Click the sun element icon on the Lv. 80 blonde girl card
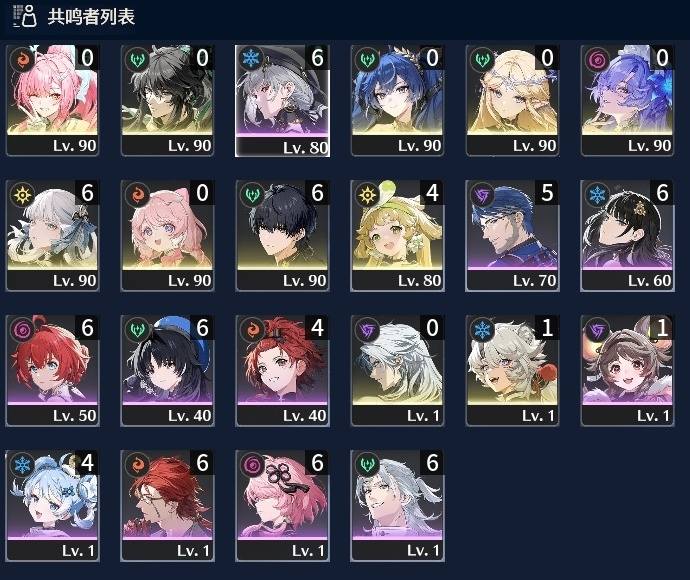 coord(367,194)
